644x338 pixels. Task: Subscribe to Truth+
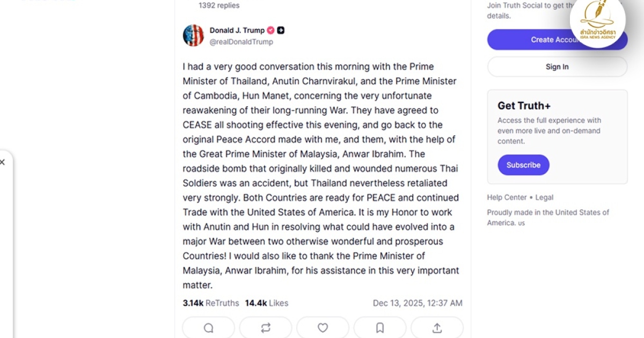pos(523,165)
